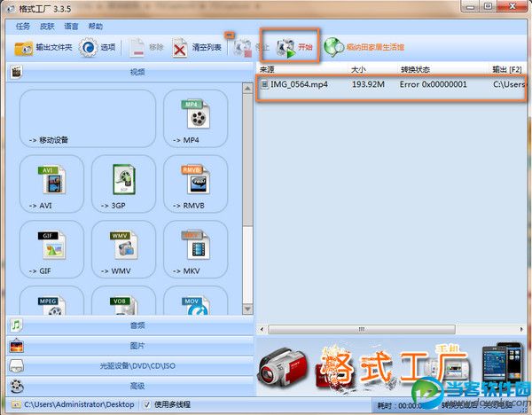Image resolution: width=532 pixels, height=415 pixels.
Task: Click the orange link text next to the globe
Action: tap(375, 47)
